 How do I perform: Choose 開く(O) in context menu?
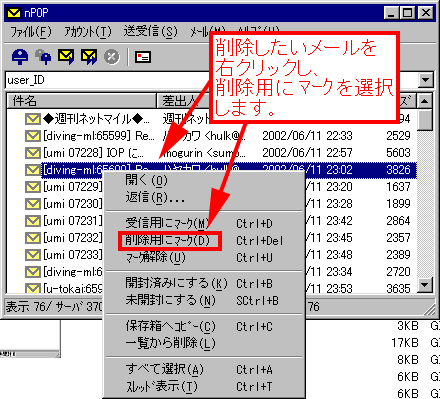[204, 180]
